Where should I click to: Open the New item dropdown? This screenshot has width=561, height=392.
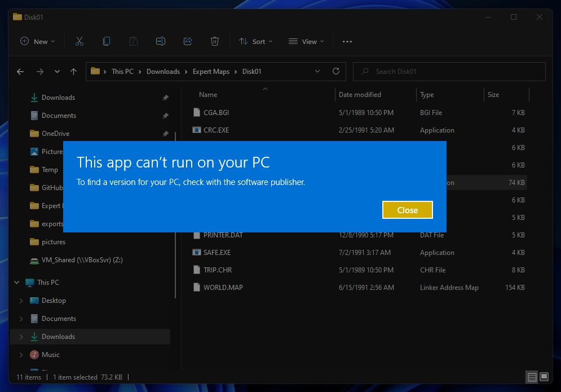pyautogui.click(x=38, y=41)
